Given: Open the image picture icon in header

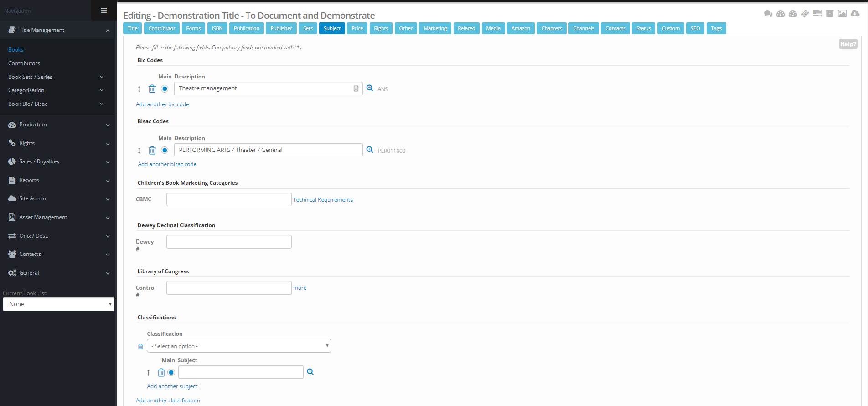Looking at the screenshot, I should click(x=842, y=14).
